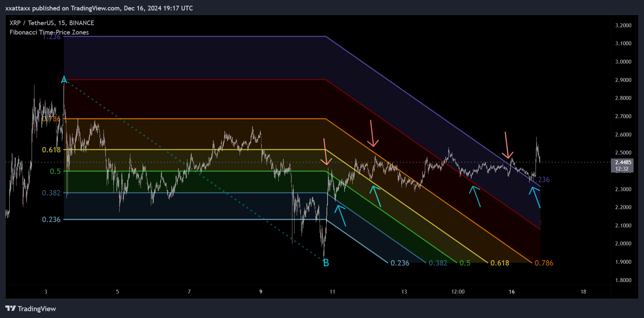Image resolution: width=644 pixels, height=318 pixels.
Task: Click the orange 0.786 label at the bottom right
Action: [x=544, y=263]
